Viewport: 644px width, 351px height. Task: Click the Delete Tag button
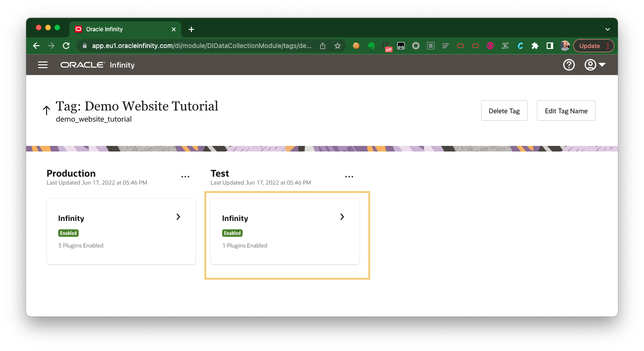coord(504,111)
